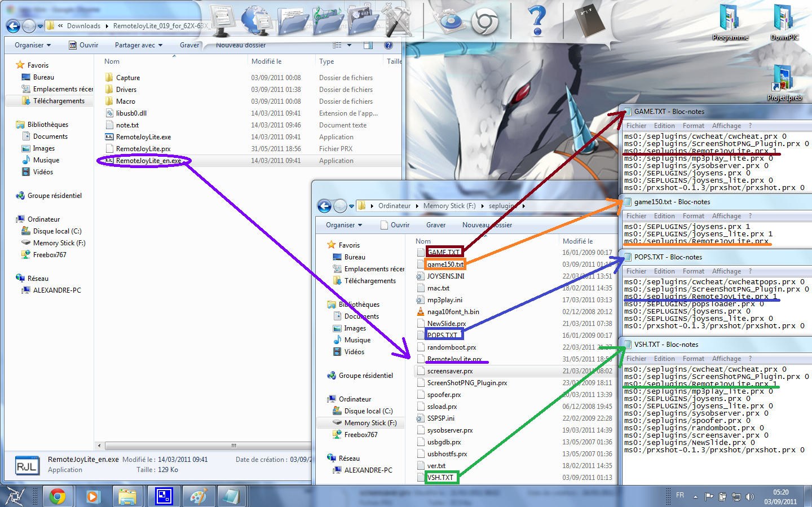The image size is (812, 507).
Task: Open the pictures folder dock icon
Action: point(363,20)
